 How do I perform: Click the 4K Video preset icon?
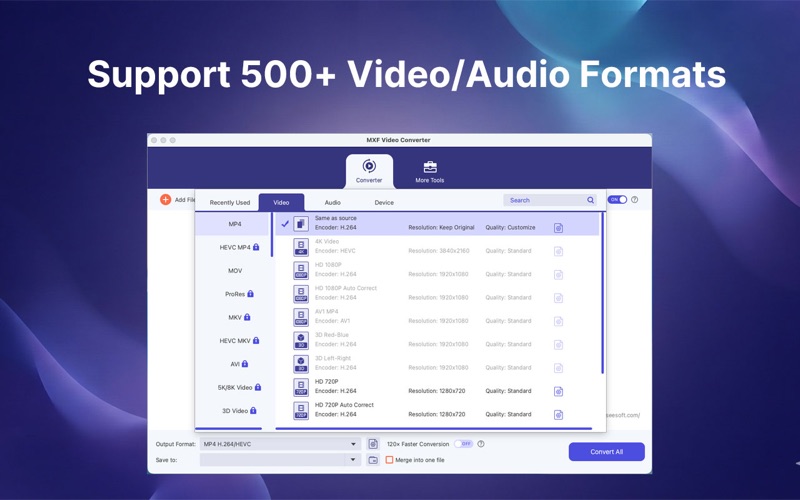pos(301,247)
